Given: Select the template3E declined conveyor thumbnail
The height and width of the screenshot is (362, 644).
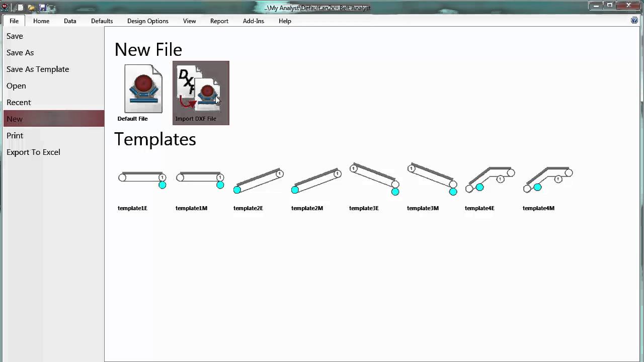Looking at the screenshot, I should (x=374, y=179).
